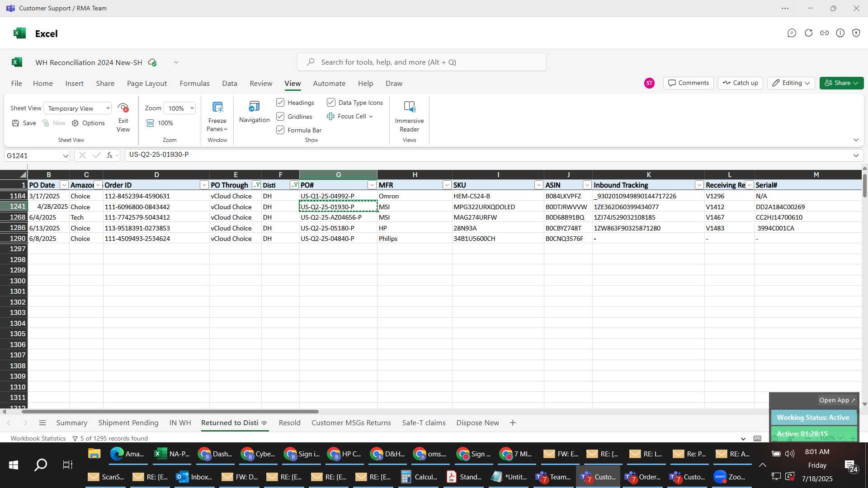Image resolution: width=868 pixels, height=488 pixels.
Task: Reload the tab with refresh icon
Action: (808, 33)
